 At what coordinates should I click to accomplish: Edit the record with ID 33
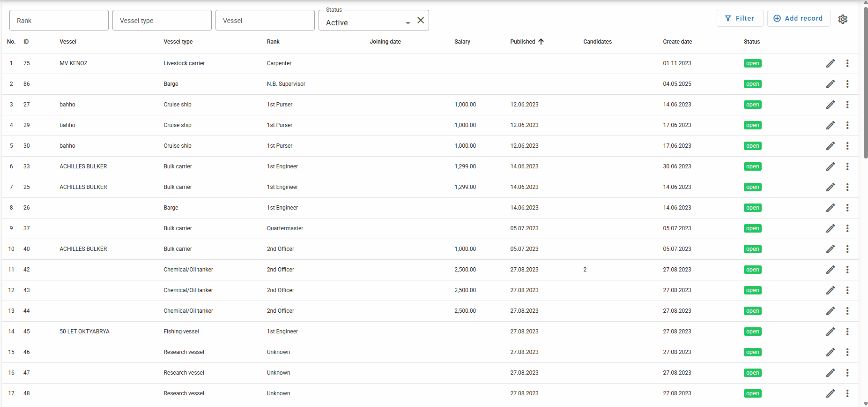click(830, 166)
